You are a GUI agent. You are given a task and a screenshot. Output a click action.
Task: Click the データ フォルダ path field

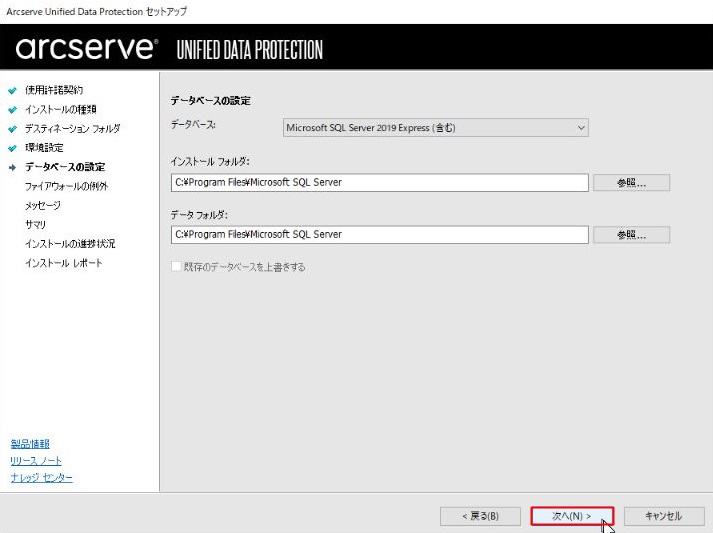(x=380, y=235)
